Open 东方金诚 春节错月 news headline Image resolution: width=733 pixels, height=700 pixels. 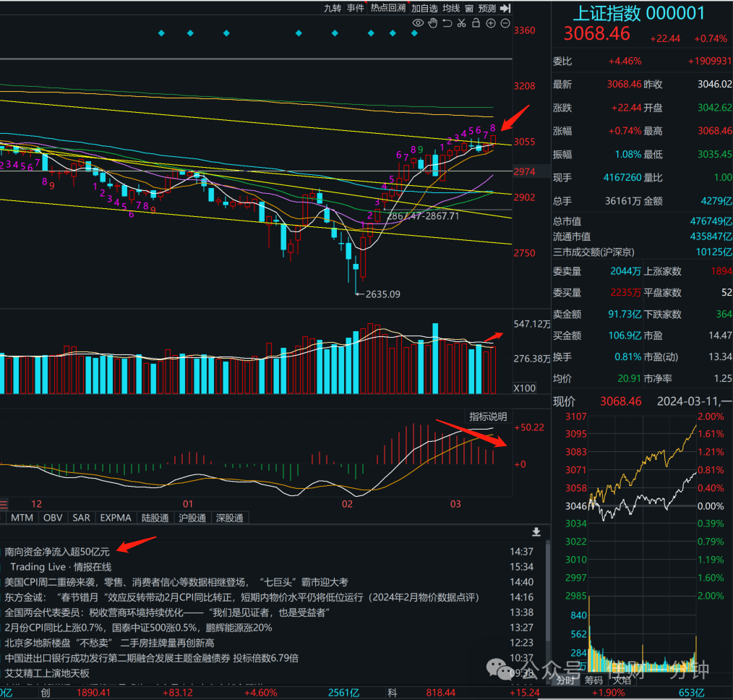pos(241,597)
